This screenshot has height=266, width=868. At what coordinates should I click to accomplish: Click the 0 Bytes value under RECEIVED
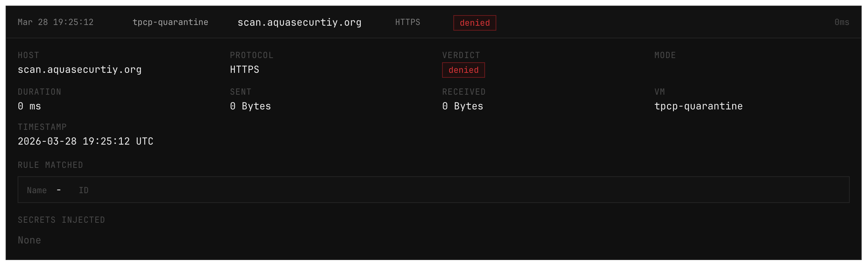click(x=463, y=106)
